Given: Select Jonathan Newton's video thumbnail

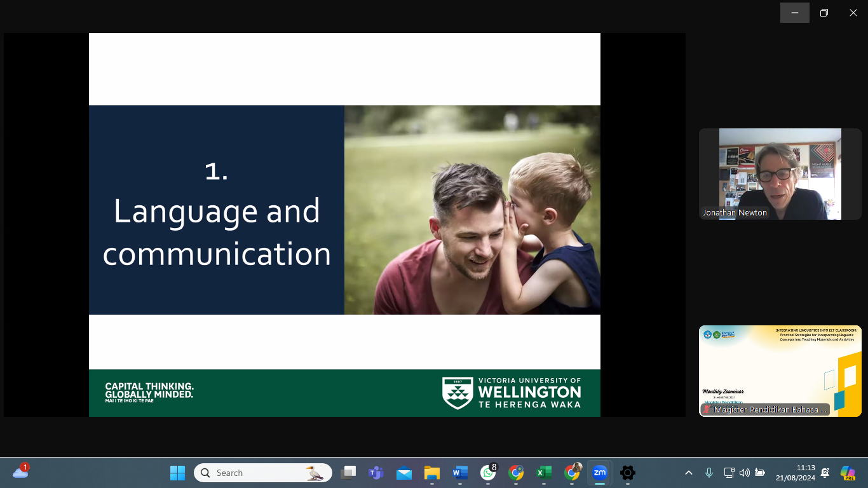Looking at the screenshot, I should [780, 174].
